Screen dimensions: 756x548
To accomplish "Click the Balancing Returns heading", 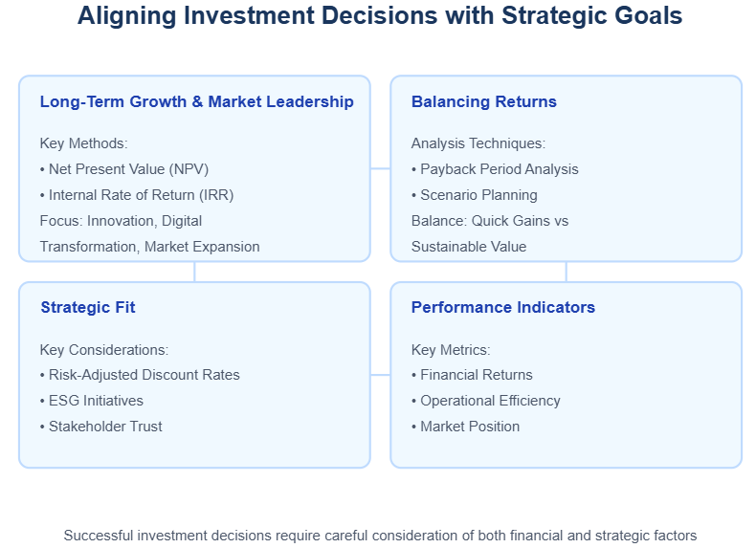I will click(x=483, y=101).
